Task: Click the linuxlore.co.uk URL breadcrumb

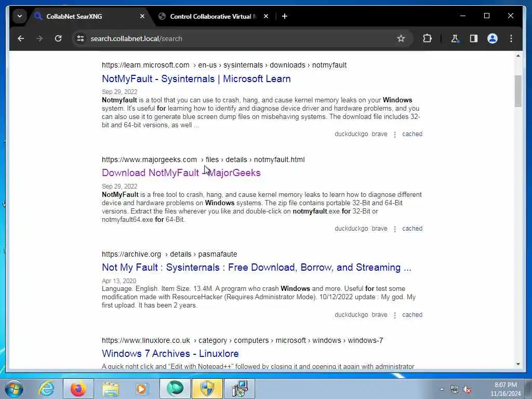Action: 242,340
